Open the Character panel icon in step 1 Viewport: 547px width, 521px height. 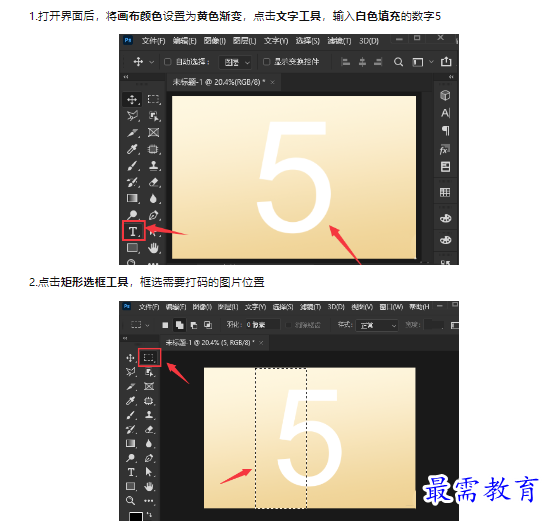[x=445, y=113]
